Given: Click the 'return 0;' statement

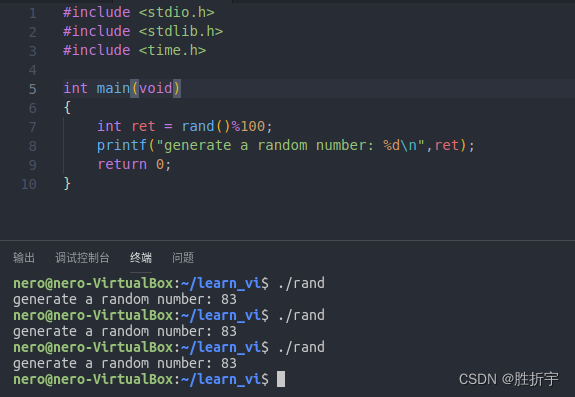Looking at the screenshot, I should pos(134,165).
